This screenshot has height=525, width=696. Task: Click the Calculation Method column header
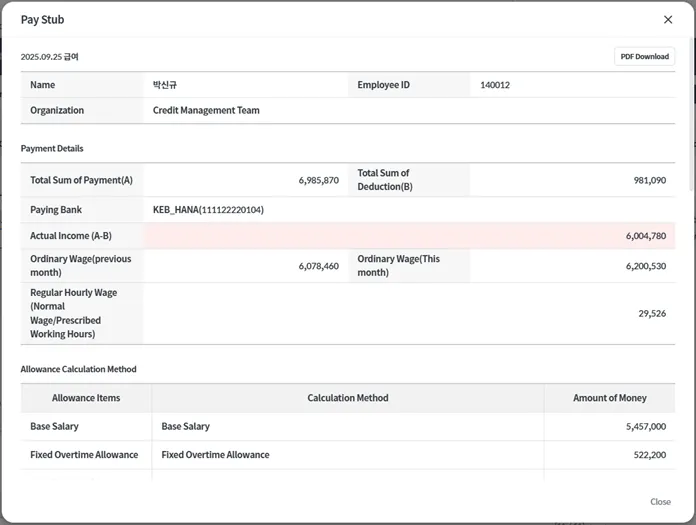[x=348, y=398]
